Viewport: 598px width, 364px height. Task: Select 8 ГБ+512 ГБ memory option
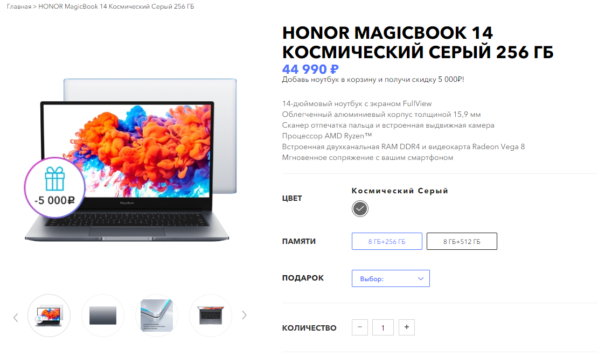point(462,241)
